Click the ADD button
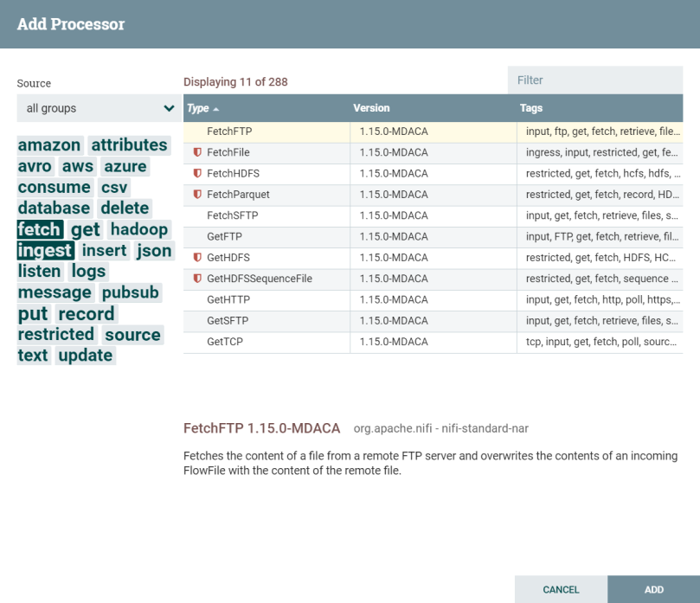This screenshot has height=603, width=700. (x=653, y=589)
